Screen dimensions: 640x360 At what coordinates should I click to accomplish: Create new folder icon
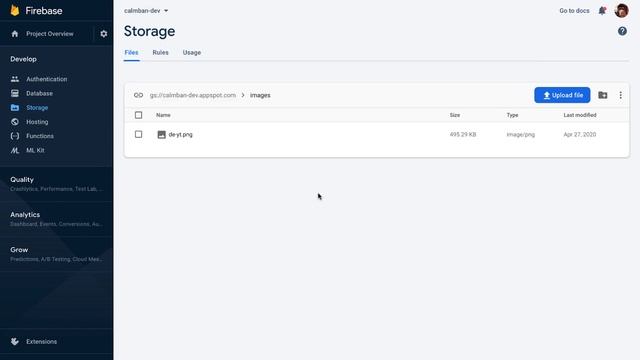click(x=602, y=95)
